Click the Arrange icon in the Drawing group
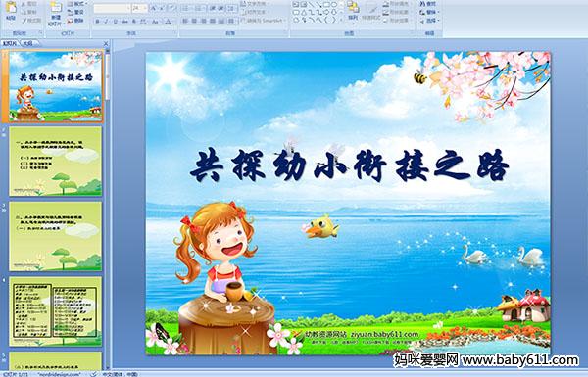588x377 pixels. [x=353, y=11]
